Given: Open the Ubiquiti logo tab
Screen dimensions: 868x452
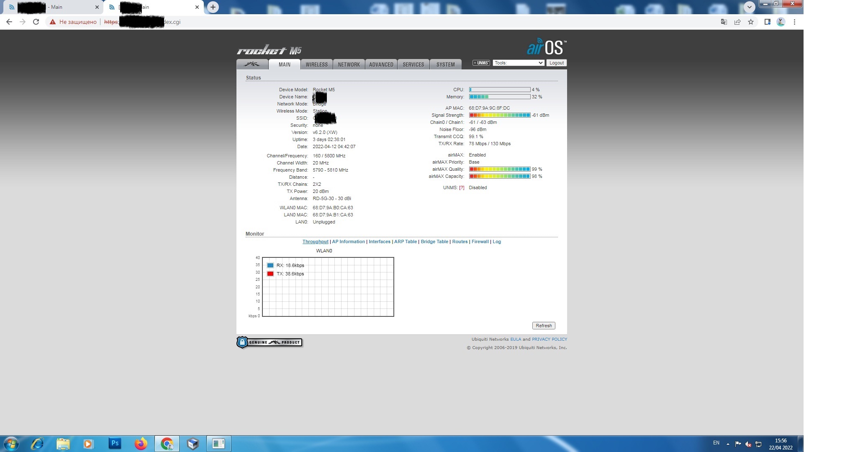Looking at the screenshot, I should (252, 64).
